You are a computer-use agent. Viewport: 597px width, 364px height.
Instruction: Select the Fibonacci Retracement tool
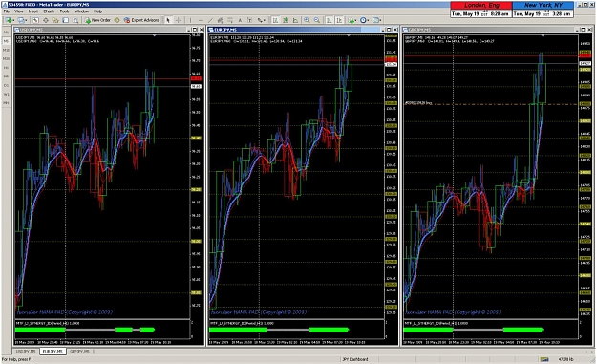tap(230, 20)
